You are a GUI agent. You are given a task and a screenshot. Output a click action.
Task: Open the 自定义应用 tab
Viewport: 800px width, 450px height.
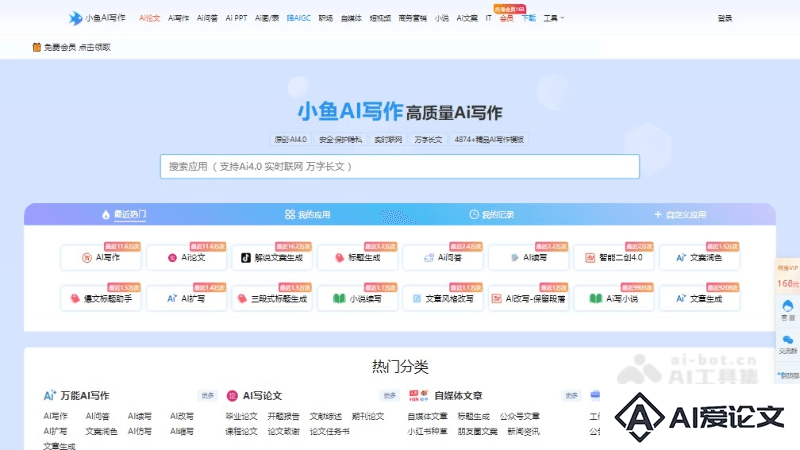point(680,215)
